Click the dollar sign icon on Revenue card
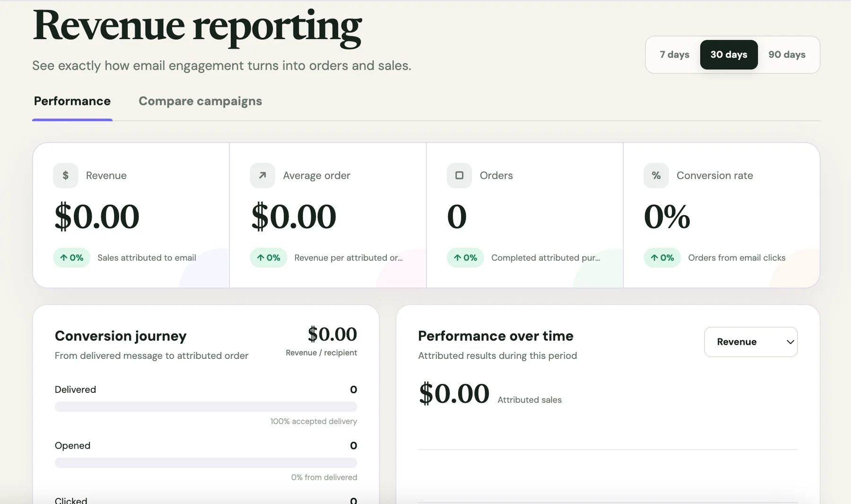 coord(66,175)
